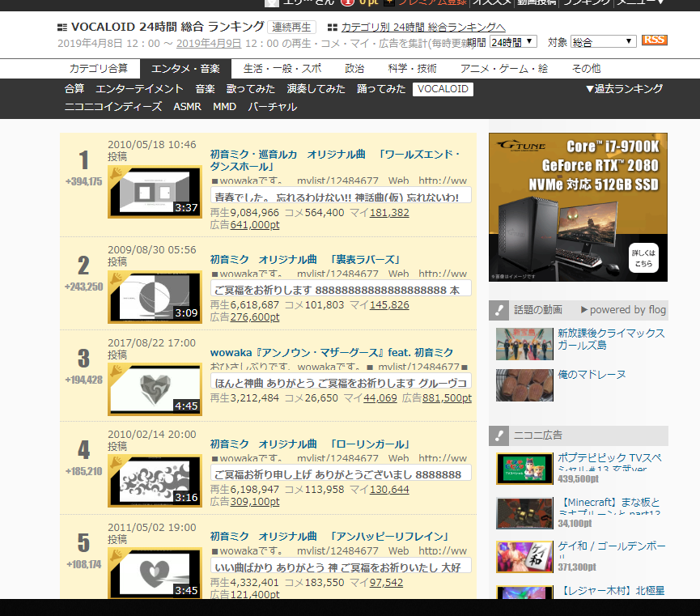Choose the 合算 subcategory
700x616 pixels.
[x=74, y=89]
